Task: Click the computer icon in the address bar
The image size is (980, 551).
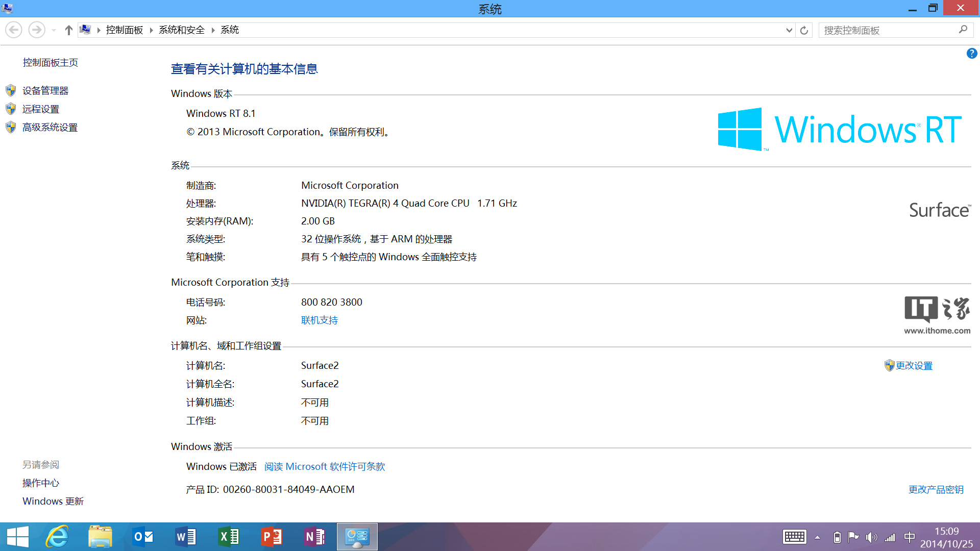Action: point(85,30)
